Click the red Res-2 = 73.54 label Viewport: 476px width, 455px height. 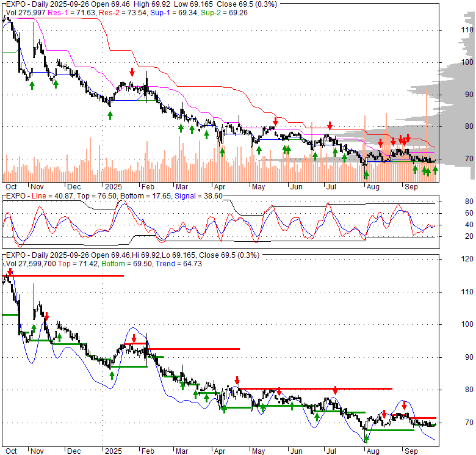pos(123,13)
